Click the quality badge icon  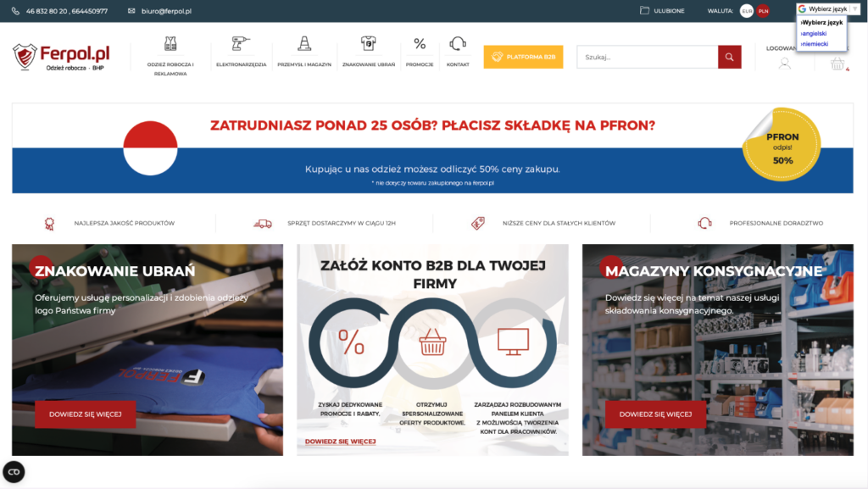49,224
